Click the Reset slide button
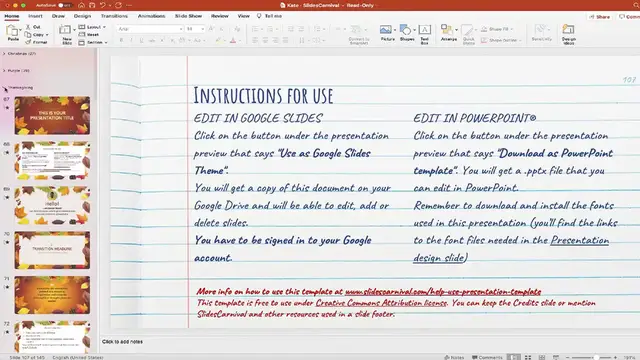The height and width of the screenshot is (360, 640). pos(89,35)
